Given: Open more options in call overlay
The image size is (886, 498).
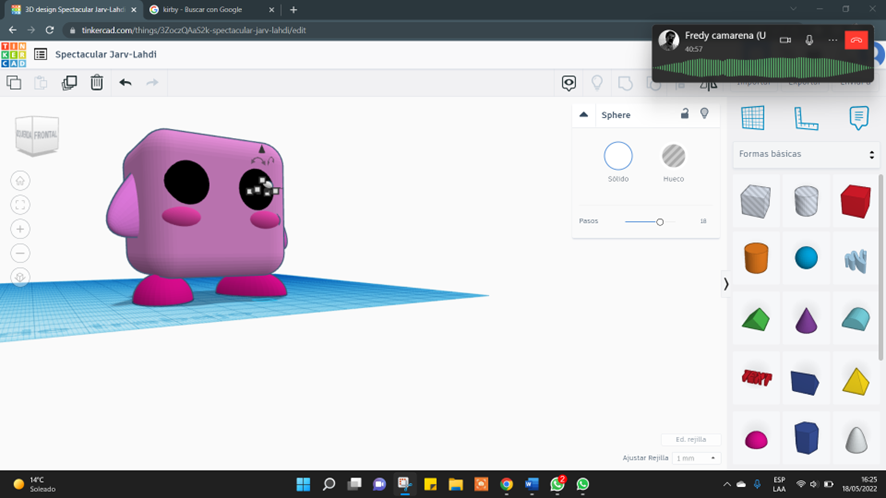Looking at the screenshot, I should coord(833,40).
